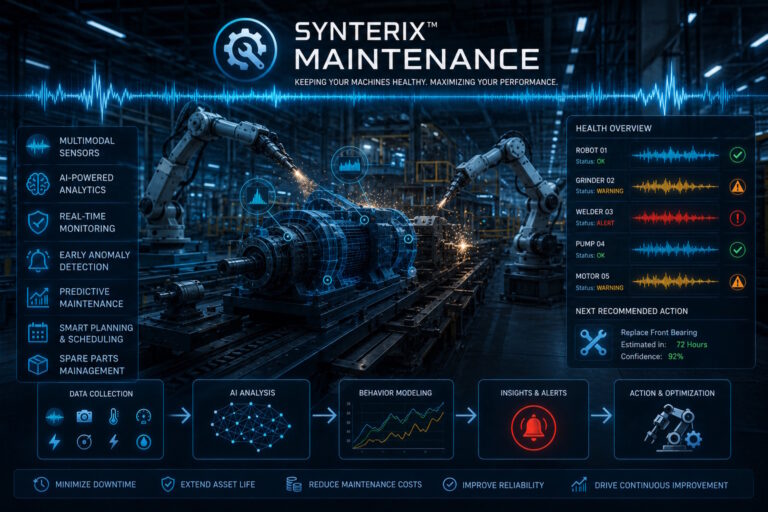The width and height of the screenshot is (768, 512).
Task: Click the Grinder 02 orange waveform
Action: (675, 187)
